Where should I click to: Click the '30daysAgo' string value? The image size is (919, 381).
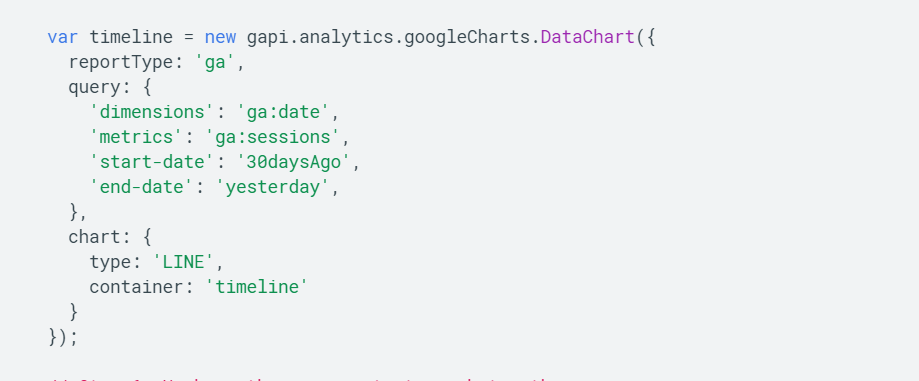294,162
